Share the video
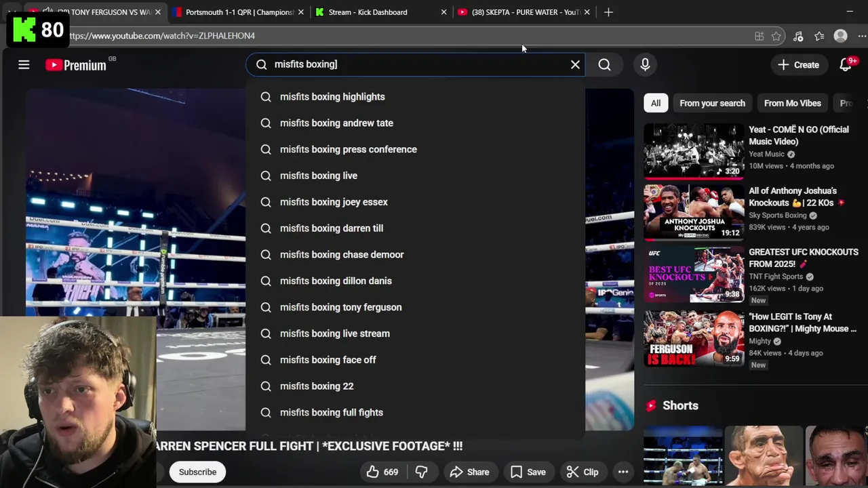This screenshot has width=868, height=488. coord(469,472)
